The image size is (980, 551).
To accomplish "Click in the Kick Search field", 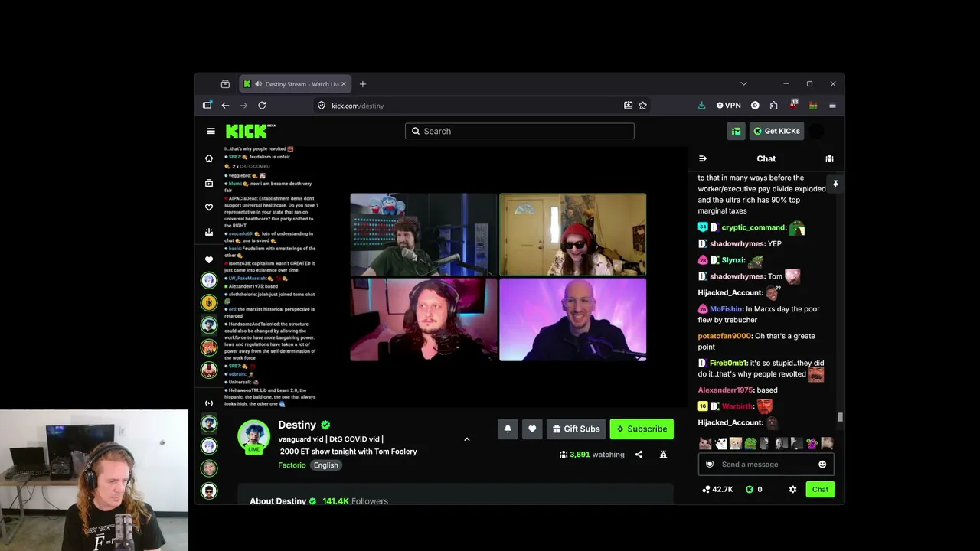I will (x=520, y=131).
